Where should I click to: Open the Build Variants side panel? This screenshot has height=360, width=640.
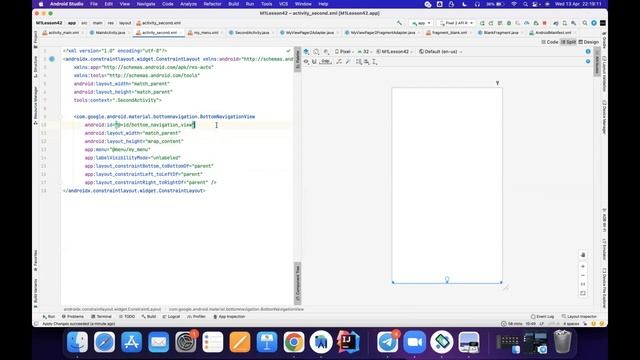pos(36,294)
